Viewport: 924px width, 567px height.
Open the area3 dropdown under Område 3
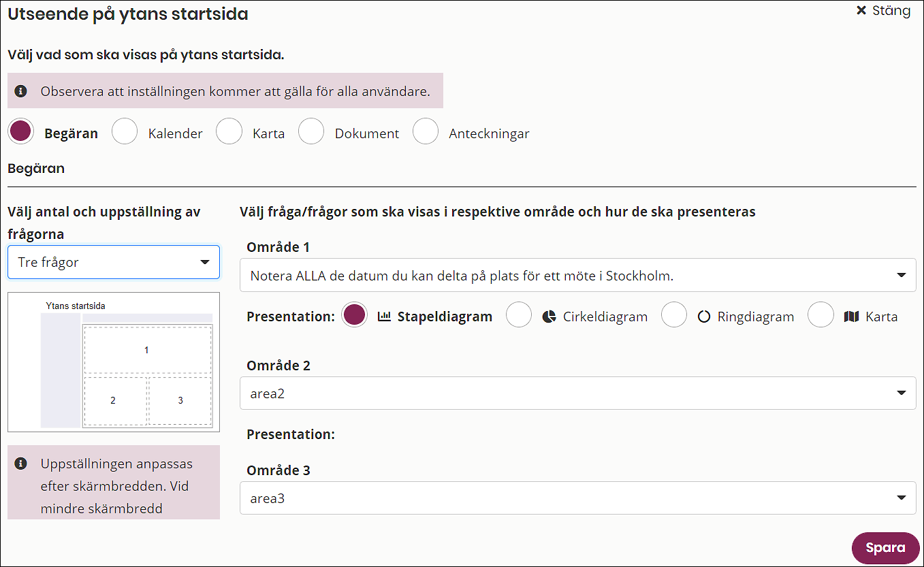(902, 498)
